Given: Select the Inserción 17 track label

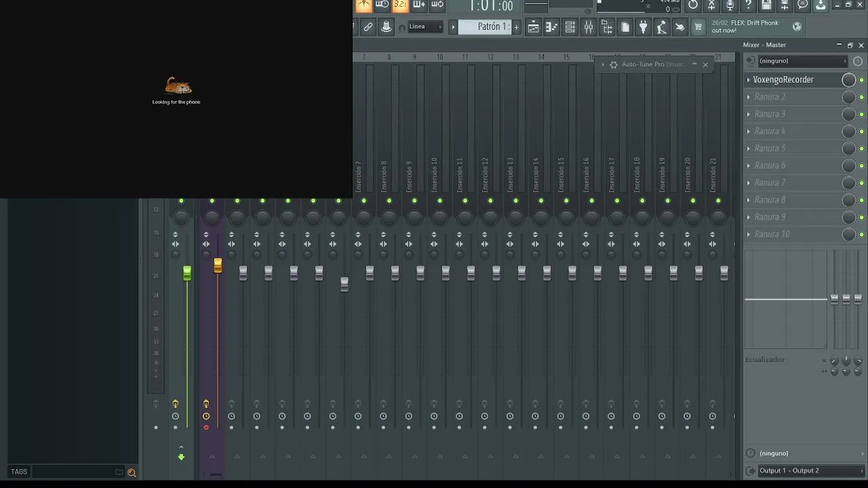Looking at the screenshot, I should [612, 175].
